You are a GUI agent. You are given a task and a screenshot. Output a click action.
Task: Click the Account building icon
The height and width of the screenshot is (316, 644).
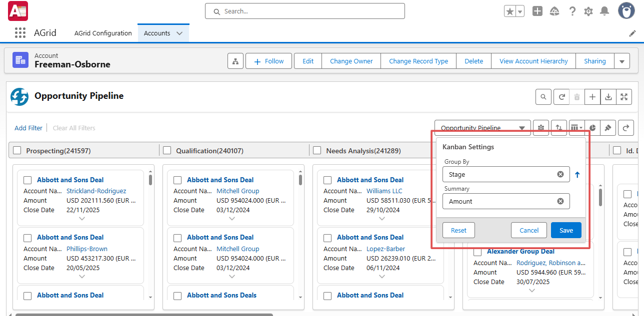point(21,60)
